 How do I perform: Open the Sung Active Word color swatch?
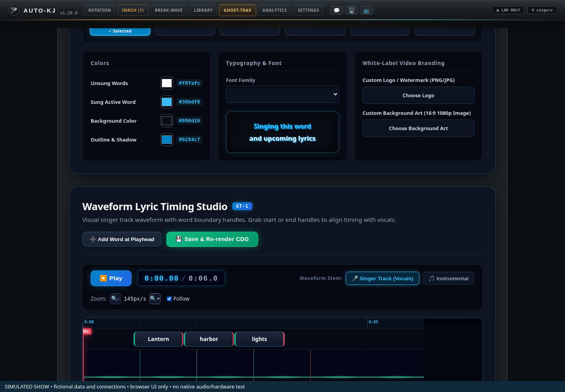[167, 102]
